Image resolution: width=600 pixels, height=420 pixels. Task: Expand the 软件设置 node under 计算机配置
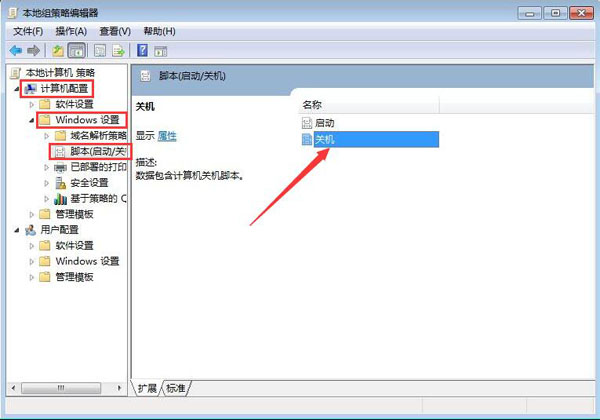(31, 104)
